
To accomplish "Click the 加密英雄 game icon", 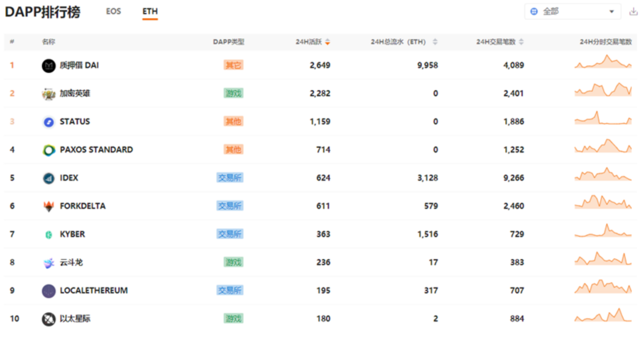I will click(49, 94).
